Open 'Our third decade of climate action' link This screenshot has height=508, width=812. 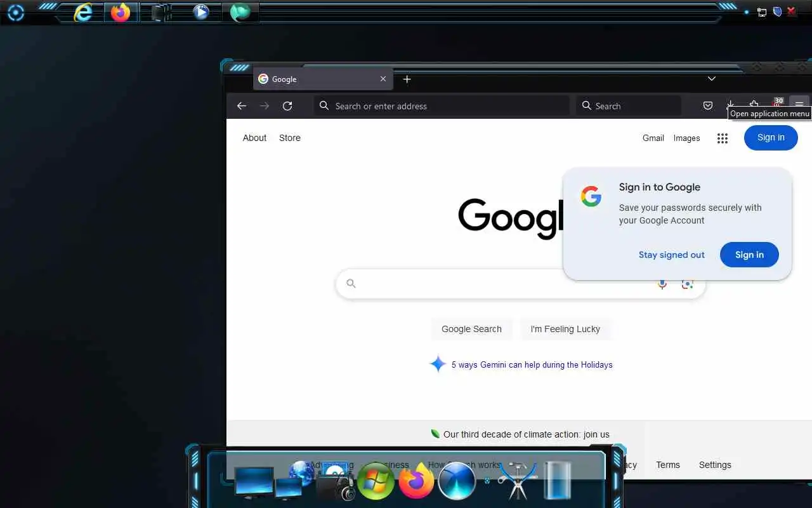(527, 434)
